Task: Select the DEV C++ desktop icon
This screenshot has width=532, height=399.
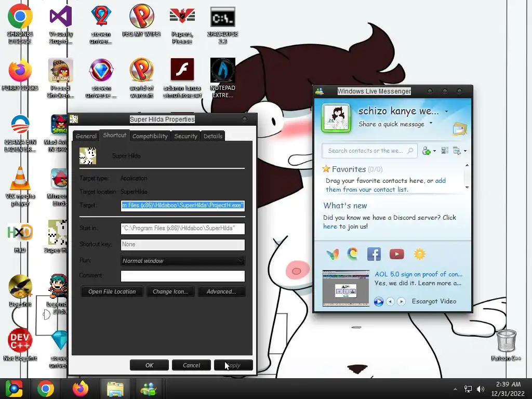Action: pos(20,344)
